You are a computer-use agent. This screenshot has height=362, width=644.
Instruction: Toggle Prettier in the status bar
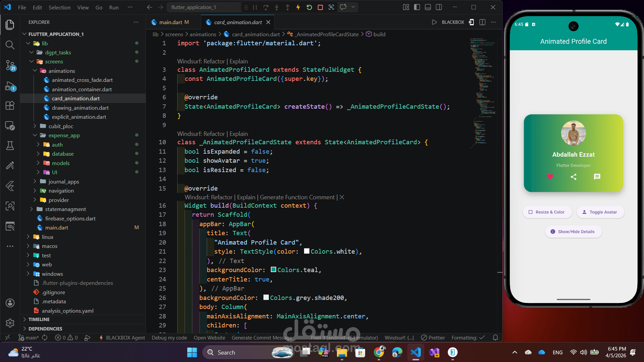(x=433, y=338)
